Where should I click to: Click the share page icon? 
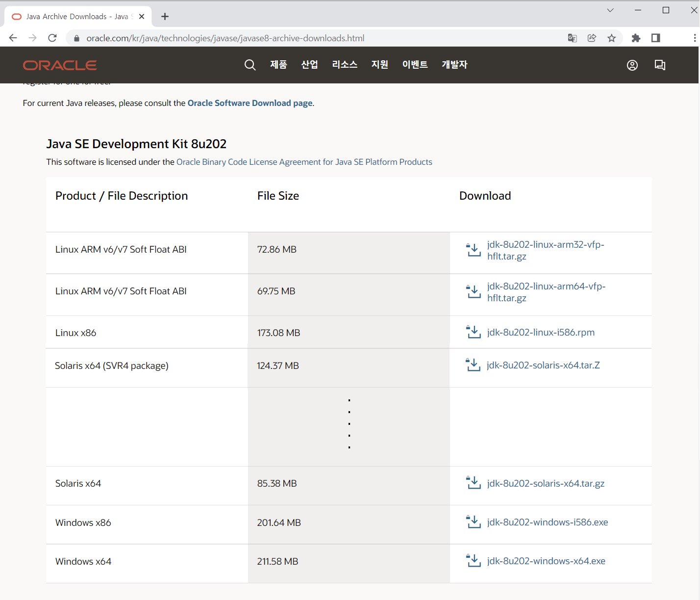(592, 38)
